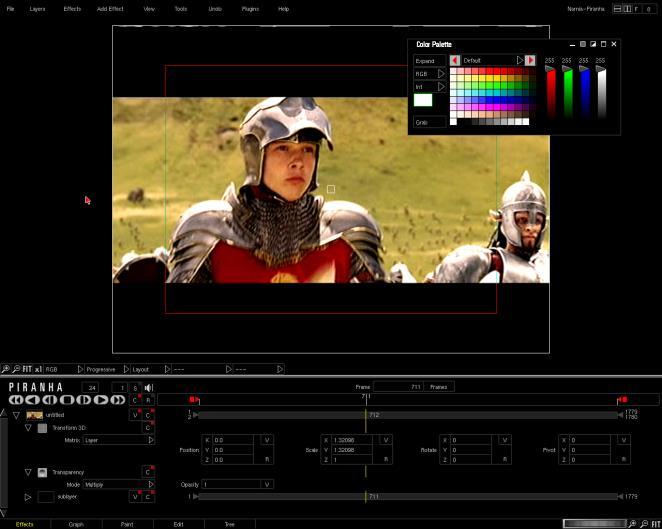Adjust the green channel slider
This screenshot has height=529, width=662.
click(568, 91)
